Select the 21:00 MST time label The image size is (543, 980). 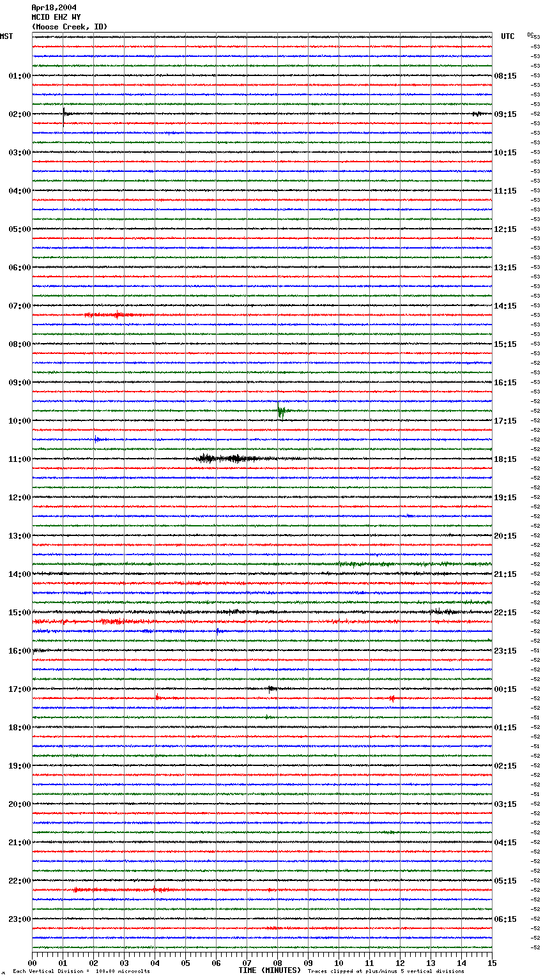(20, 843)
